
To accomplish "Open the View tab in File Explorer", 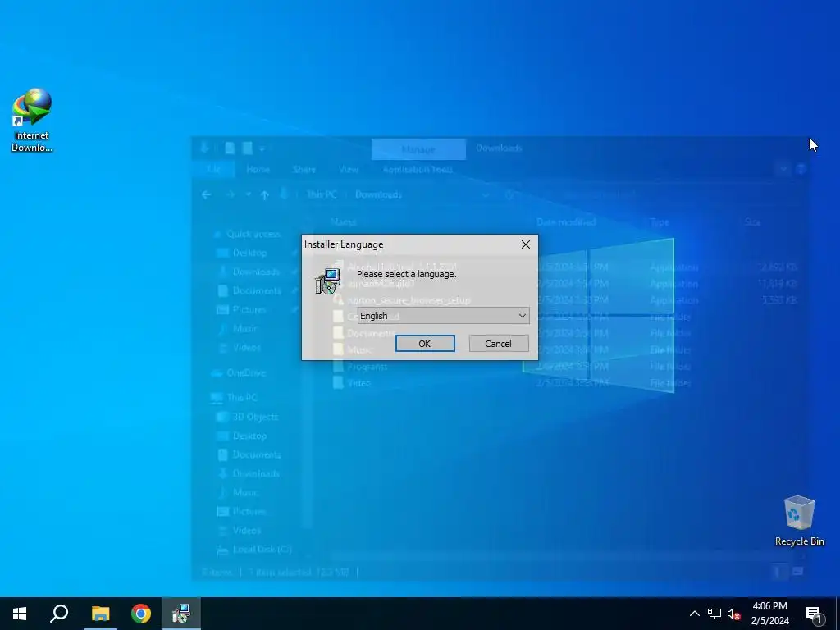I will point(348,169).
